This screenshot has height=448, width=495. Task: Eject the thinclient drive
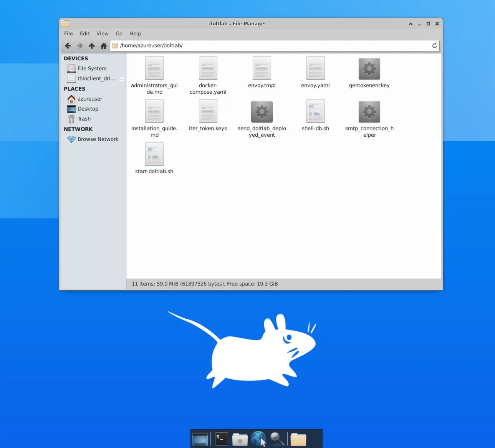(x=122, y=79)
